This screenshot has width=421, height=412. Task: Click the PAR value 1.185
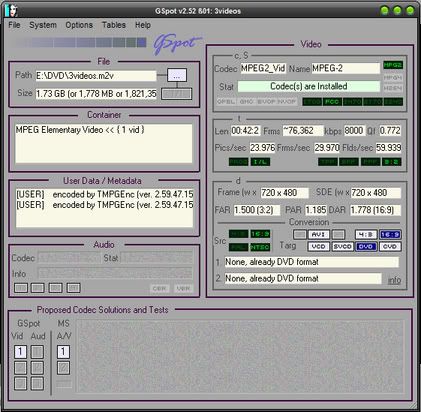click(x=316, y=210)
